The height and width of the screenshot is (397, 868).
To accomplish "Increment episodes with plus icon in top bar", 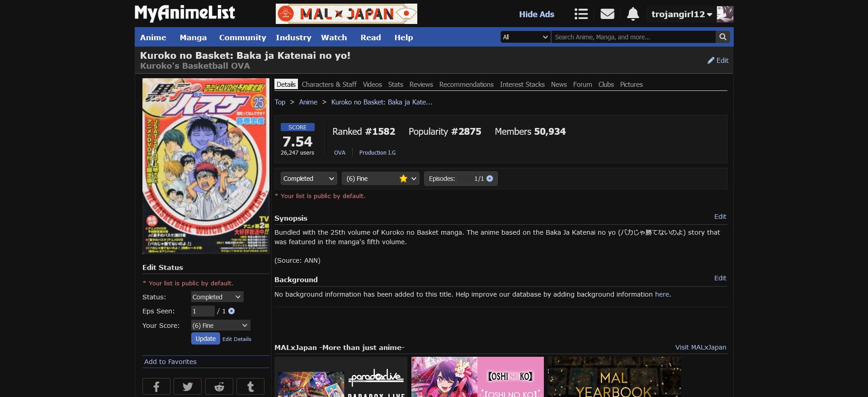I will point(490,179).
